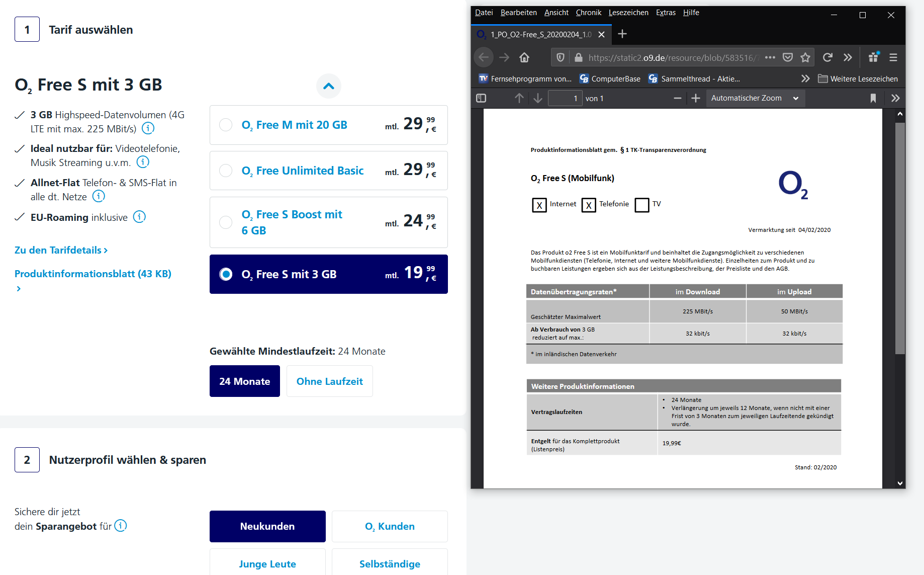This screenshot has width=924, height=575.
Task: Zoom out the PDF with minus button
Action: click(678, 98)
